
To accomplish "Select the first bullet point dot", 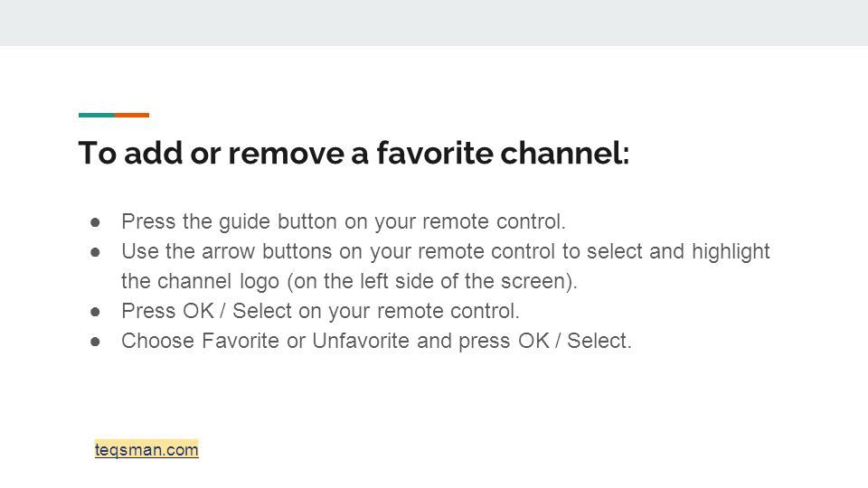I will point(95,222).
